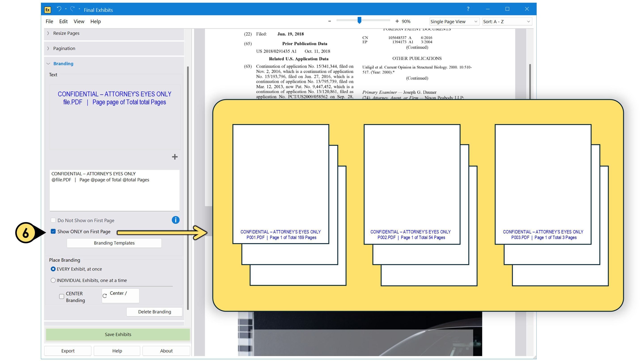Click the zoom out minus icon
The height and width of the screenshot is (361, 644).
(330, 21)
